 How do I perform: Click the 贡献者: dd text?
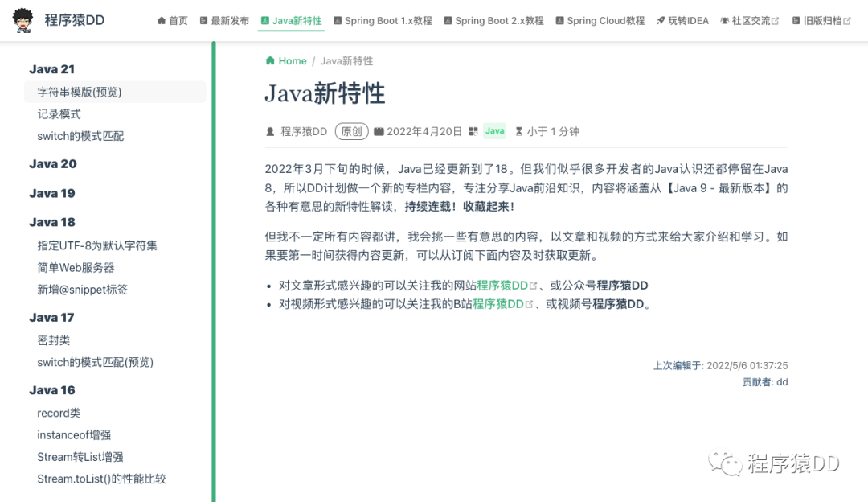(x=765, y=382)
